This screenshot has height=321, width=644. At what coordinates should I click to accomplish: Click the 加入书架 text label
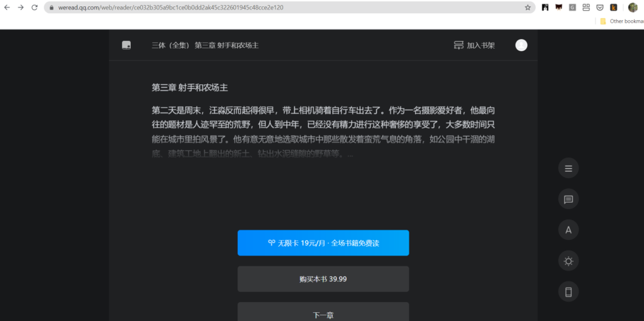coord(481,45)
